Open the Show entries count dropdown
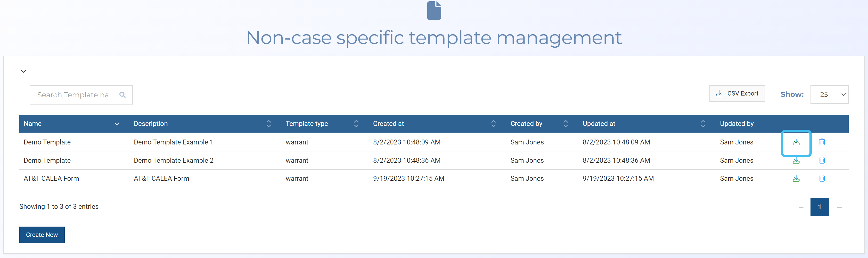This screenshot has height=258, width=868. [829, 95]
